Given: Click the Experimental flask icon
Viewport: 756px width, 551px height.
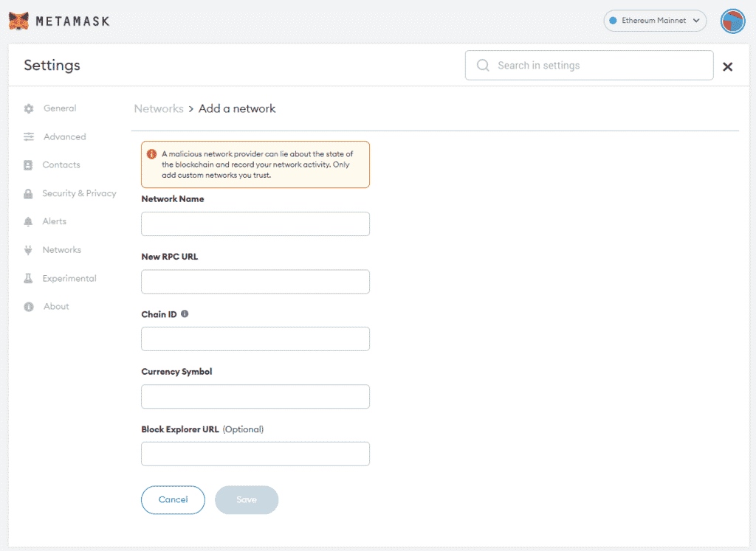Looking at the screenshot, I should (28, 278).
